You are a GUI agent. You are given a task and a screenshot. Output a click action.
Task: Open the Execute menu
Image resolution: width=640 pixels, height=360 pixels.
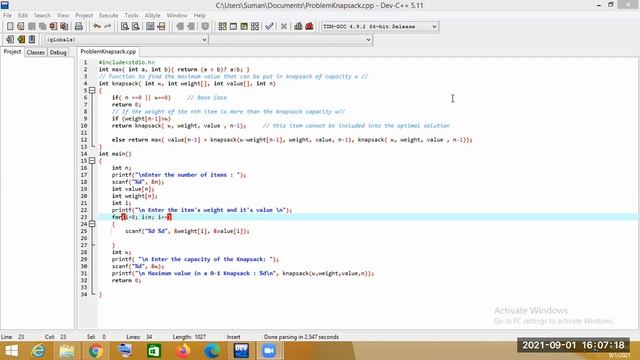109,15
